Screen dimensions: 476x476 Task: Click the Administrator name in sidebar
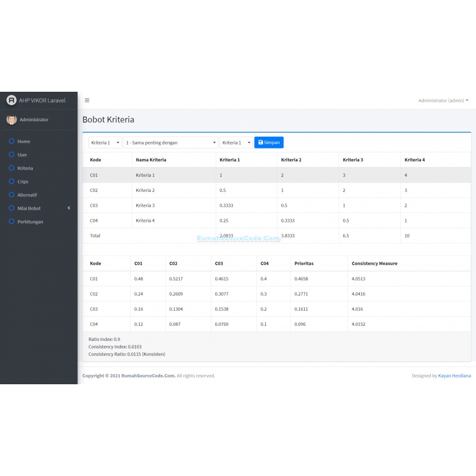[x=34, y=120]
